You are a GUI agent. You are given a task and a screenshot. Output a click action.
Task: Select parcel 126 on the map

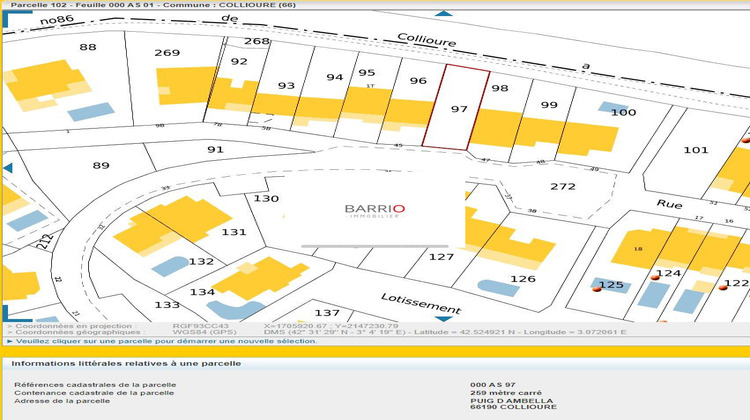click(523, 279)
